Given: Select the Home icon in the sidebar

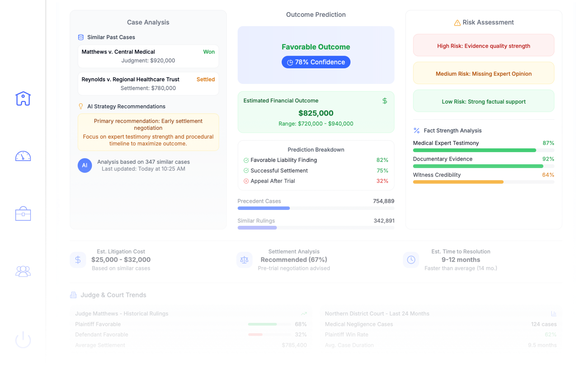Looking at the screenshot, I should [23, 99].
